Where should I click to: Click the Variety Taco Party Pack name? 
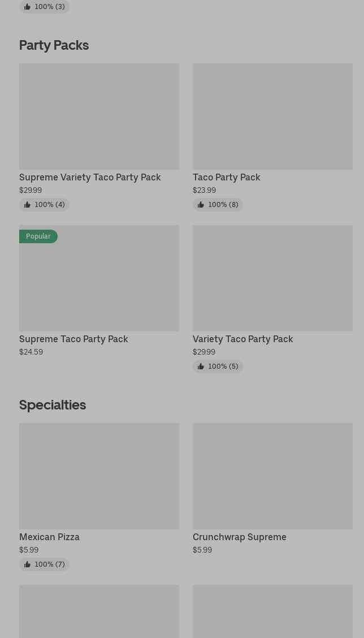(x=242, y=339)
